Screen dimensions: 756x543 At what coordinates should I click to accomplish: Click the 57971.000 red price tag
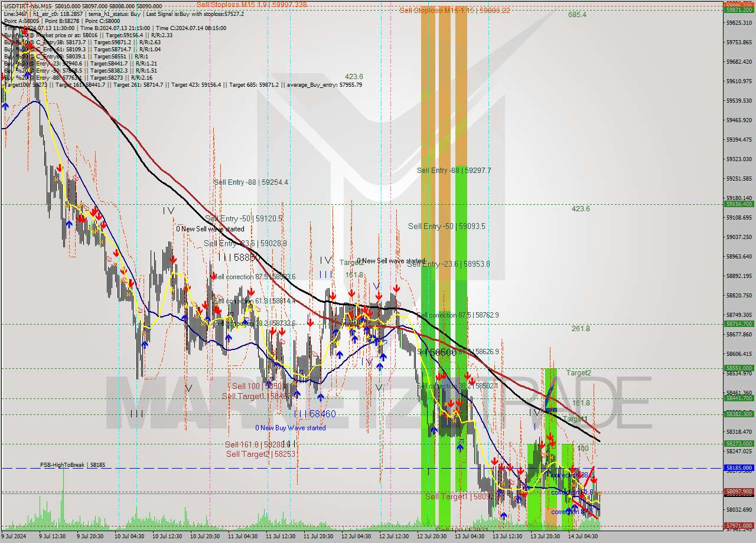pyautogui.click(x=739, y=525)
